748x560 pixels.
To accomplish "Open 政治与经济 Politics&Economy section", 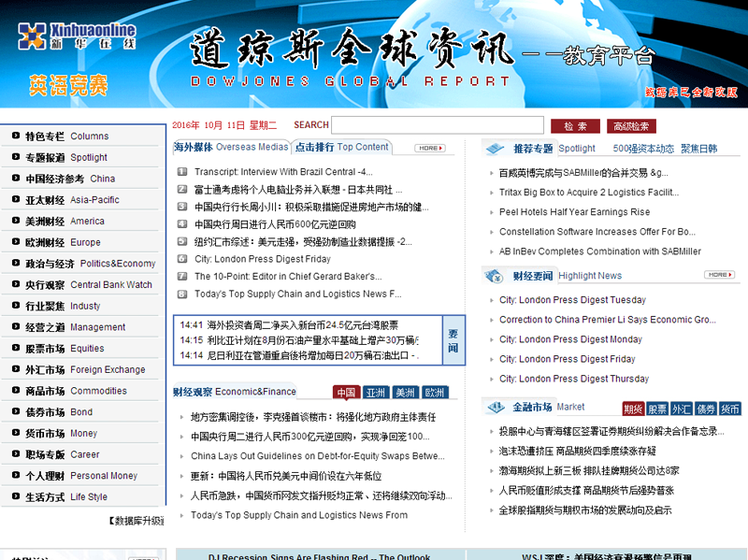I will coord(90,264).
